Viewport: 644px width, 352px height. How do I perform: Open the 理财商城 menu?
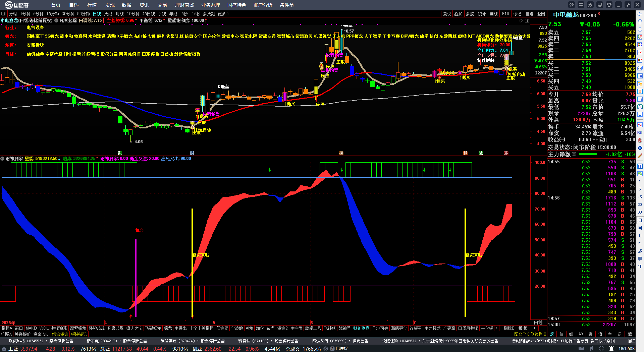[184, 5]
